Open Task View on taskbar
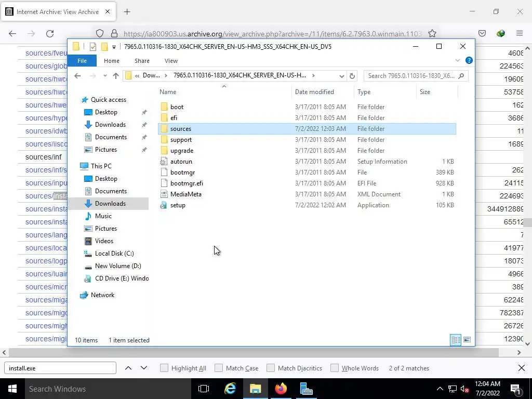This screenshot has height=399, width=532. (204, 389)
